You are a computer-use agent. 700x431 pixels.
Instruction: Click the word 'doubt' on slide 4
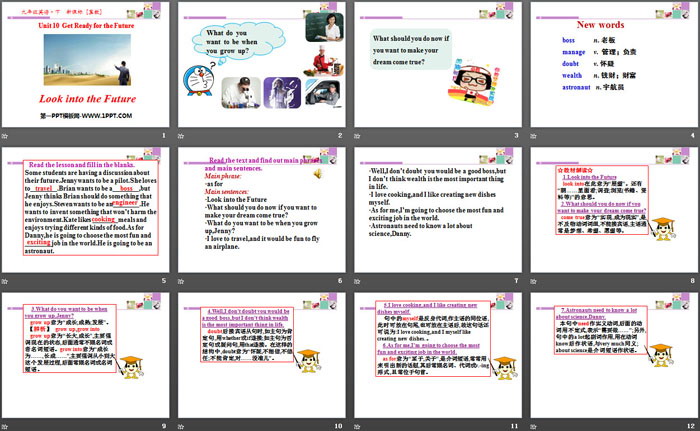pos(571,63)
